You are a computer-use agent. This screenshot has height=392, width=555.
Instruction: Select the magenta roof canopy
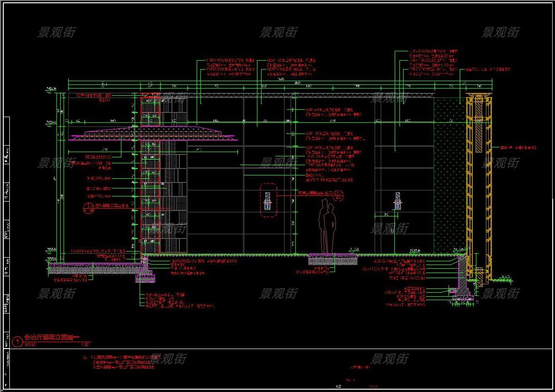pyautogui.click(x=153, y=134)
